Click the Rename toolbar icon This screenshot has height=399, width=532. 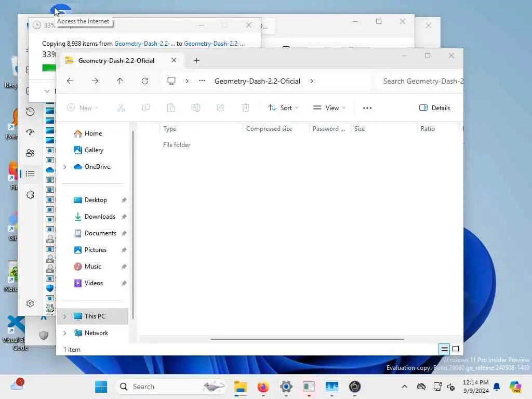[x=196, y=108]
